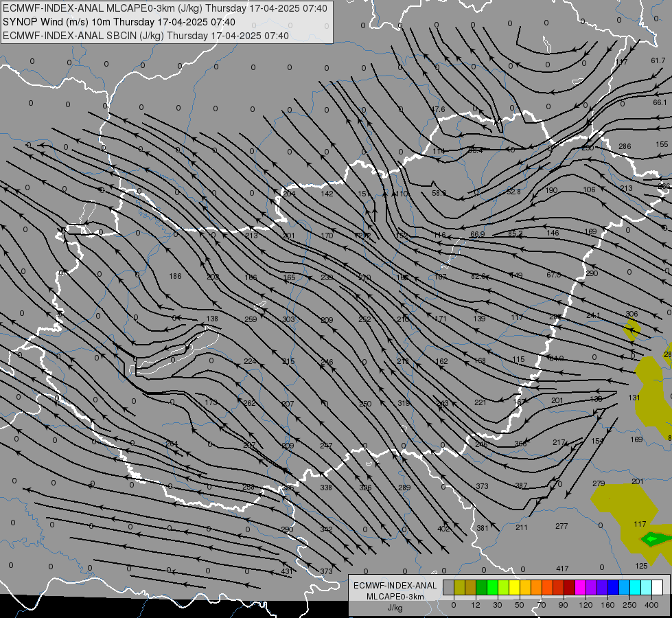Click the map value 279

(599, 483)
